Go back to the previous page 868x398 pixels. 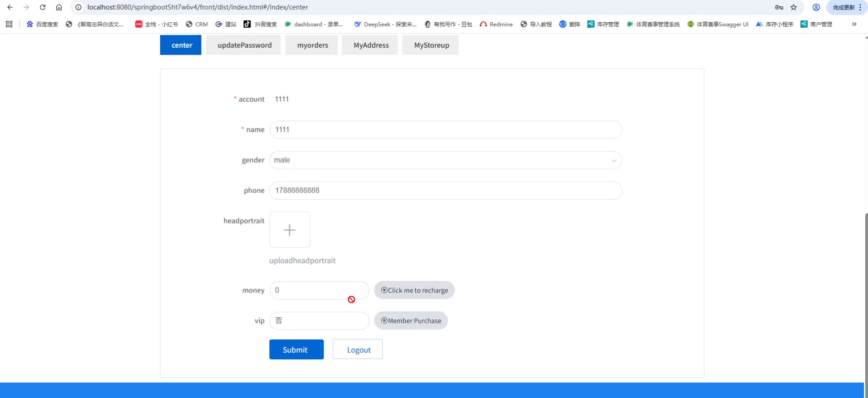(x=10, y=7)
